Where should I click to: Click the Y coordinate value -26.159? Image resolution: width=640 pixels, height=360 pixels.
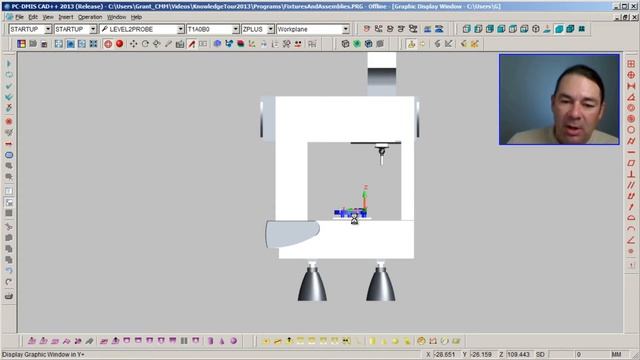(480, 354)
